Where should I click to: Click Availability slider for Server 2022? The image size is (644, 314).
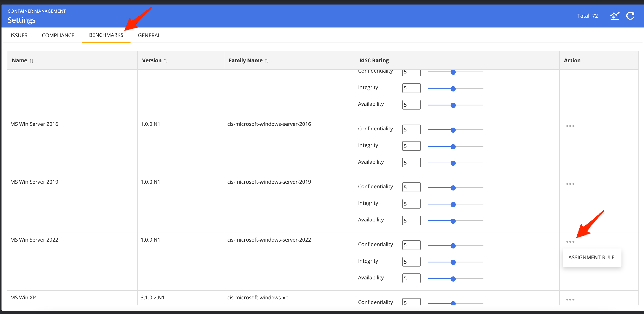pyautogui.click(x=453, y=279)
